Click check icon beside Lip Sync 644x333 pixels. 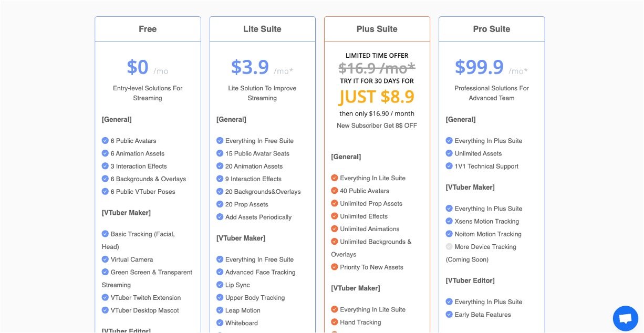(220, 285)
